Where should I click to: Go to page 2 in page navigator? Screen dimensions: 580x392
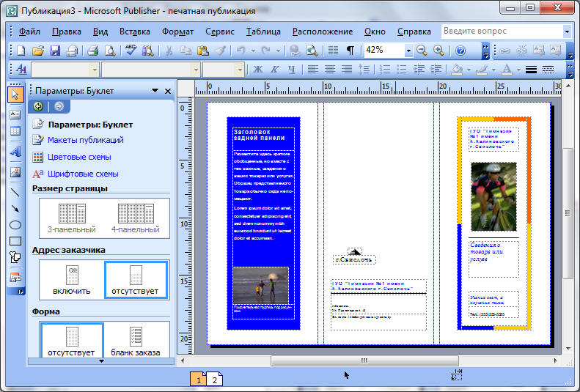pyautogui.click(x=215, y=380)
